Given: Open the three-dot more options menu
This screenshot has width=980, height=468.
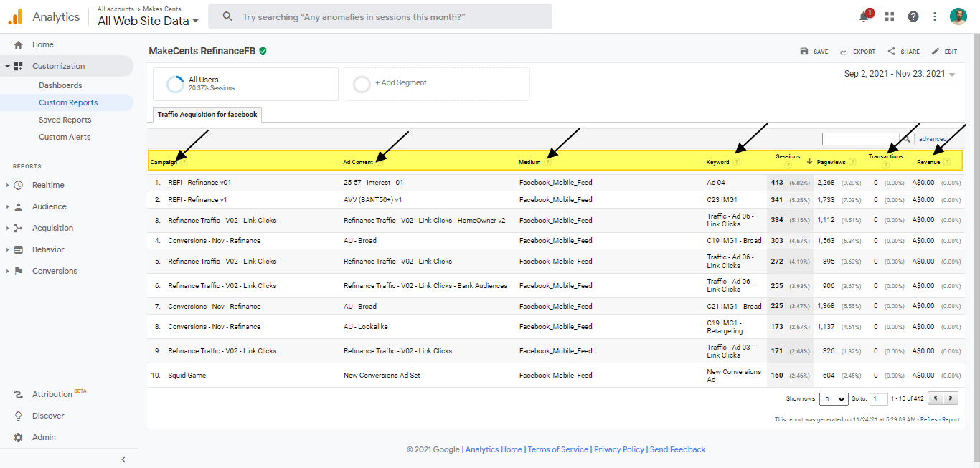Looking at the screenshot, I should (x=935, y=16).
